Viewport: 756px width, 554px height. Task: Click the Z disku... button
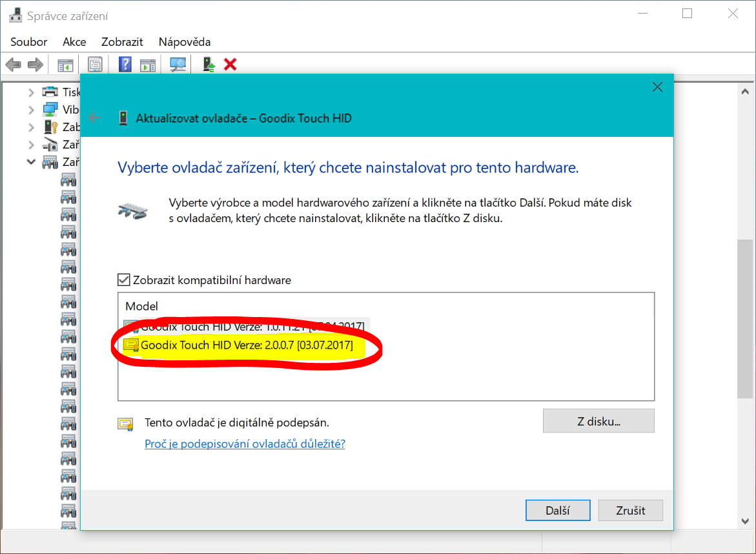(598, 422)
